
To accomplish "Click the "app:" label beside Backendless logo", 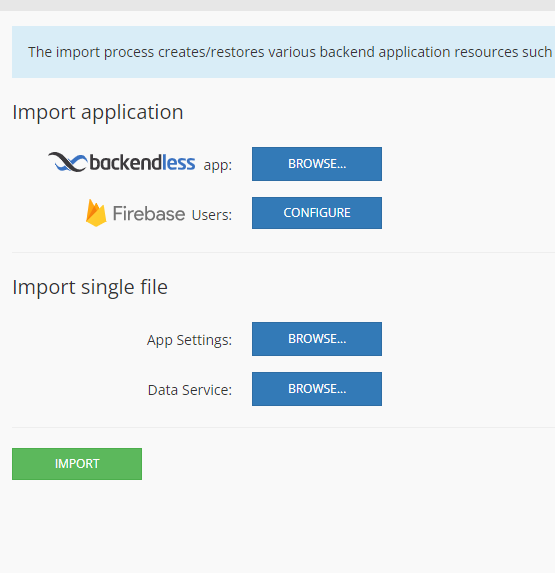I will click(218, 166).
